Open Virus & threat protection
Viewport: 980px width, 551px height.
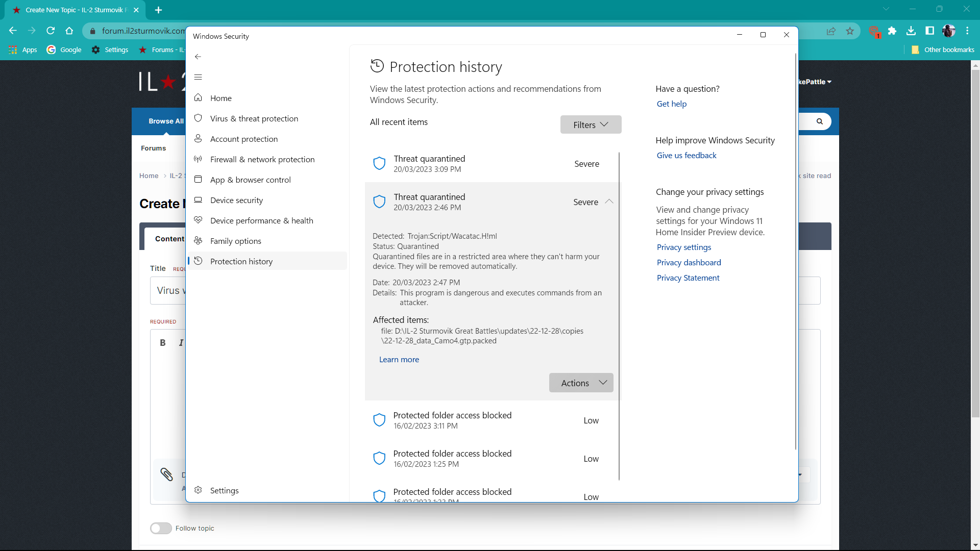(x=267, y=118)
